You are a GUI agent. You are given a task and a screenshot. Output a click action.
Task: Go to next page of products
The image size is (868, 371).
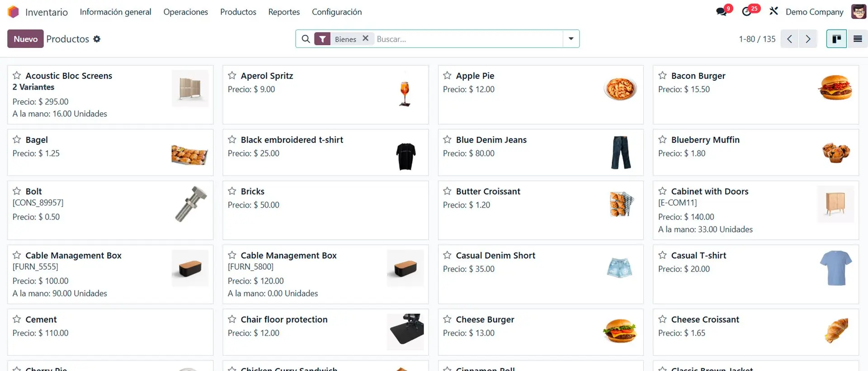(x=808, y=39)
